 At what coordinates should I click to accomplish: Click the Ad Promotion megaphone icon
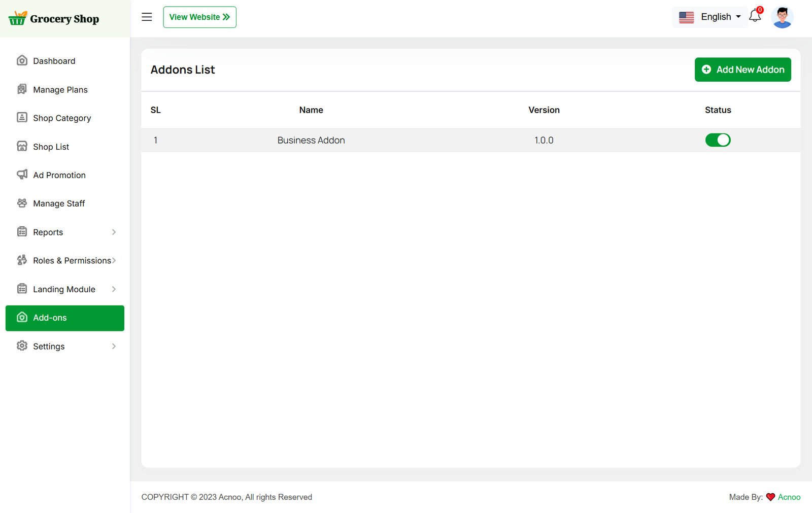pyautogui.click(x=22, y=175)
